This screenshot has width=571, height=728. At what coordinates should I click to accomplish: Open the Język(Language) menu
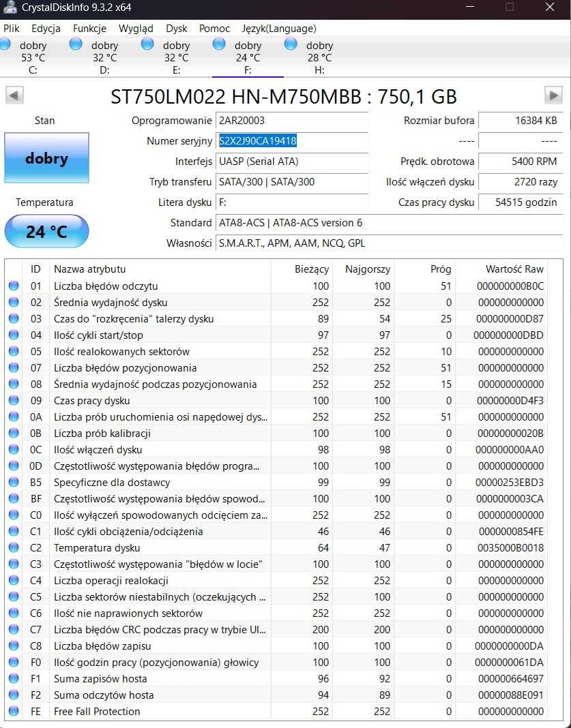pos(279,29)
